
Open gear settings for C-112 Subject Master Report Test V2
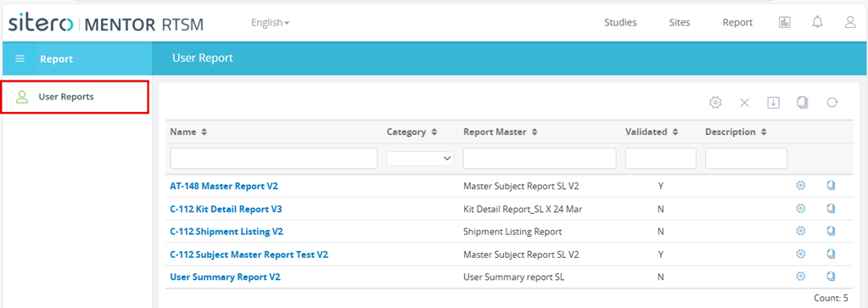(800, 254)
